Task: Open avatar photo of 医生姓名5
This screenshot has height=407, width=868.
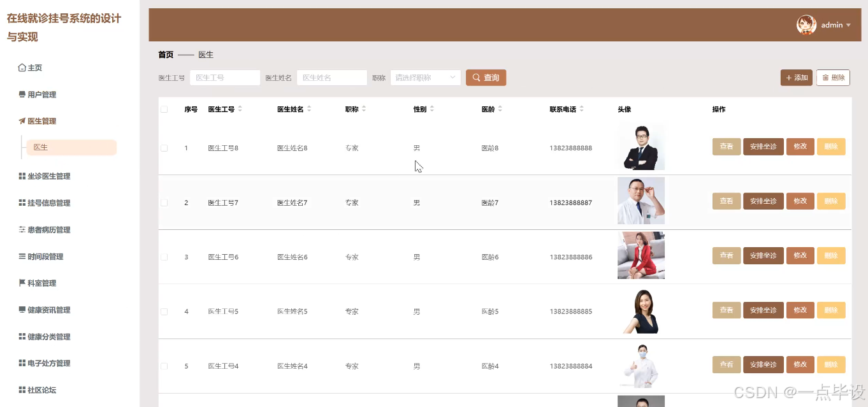Action: (x=641, y=310)
